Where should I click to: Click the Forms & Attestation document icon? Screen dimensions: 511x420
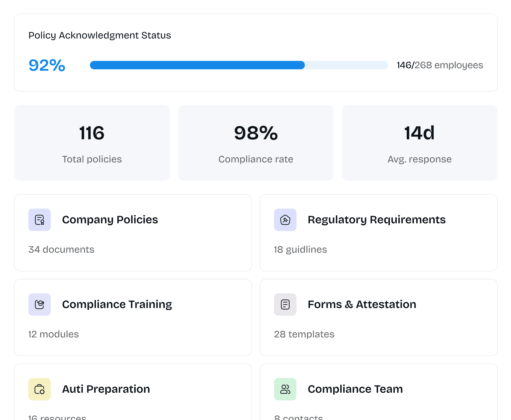(x=285, y=304)
